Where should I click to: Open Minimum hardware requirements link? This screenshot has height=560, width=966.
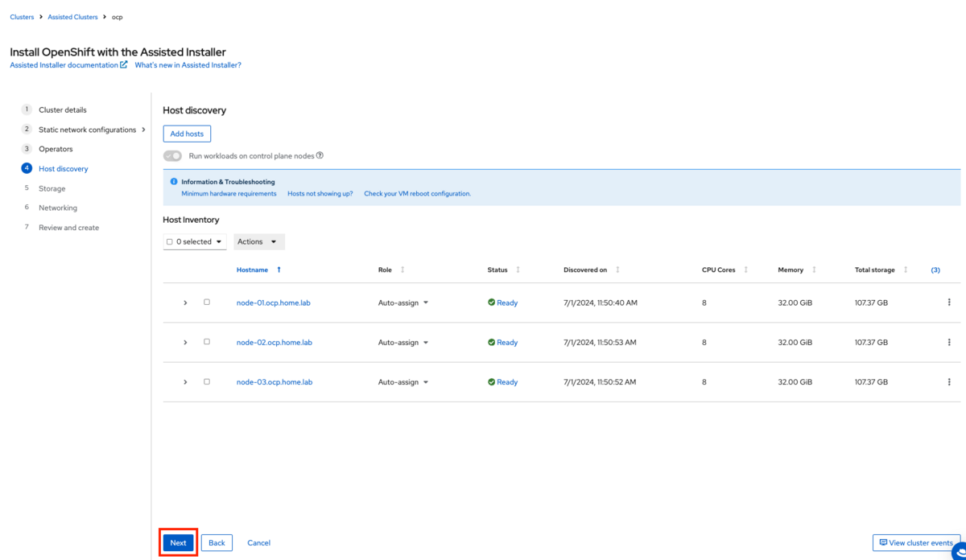coord(229,194)
